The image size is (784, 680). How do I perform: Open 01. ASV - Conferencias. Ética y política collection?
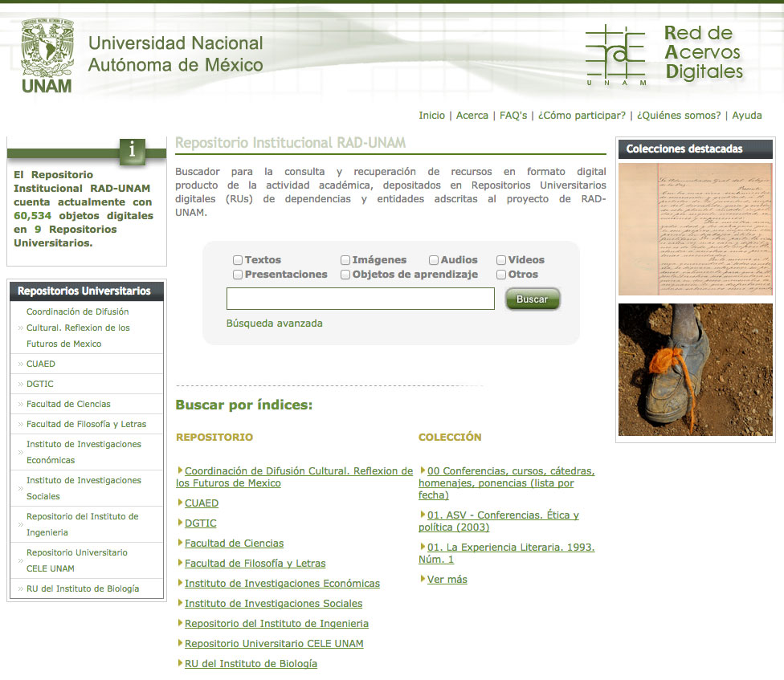click(499, 521)
